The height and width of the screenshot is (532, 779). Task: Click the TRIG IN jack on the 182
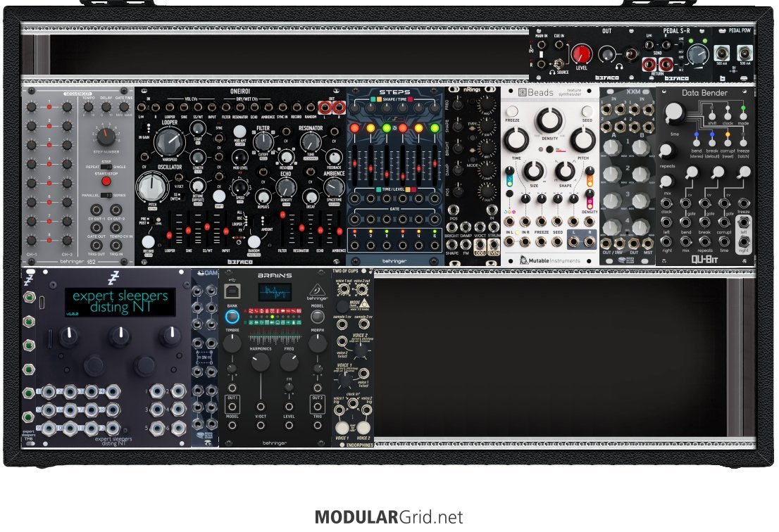116,245
